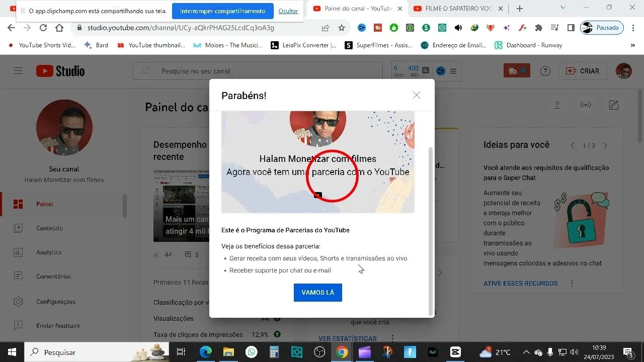This screenshot has height=362, width=644.
Task: Click the speaker volume extension icon
Action: coord(458,28)
